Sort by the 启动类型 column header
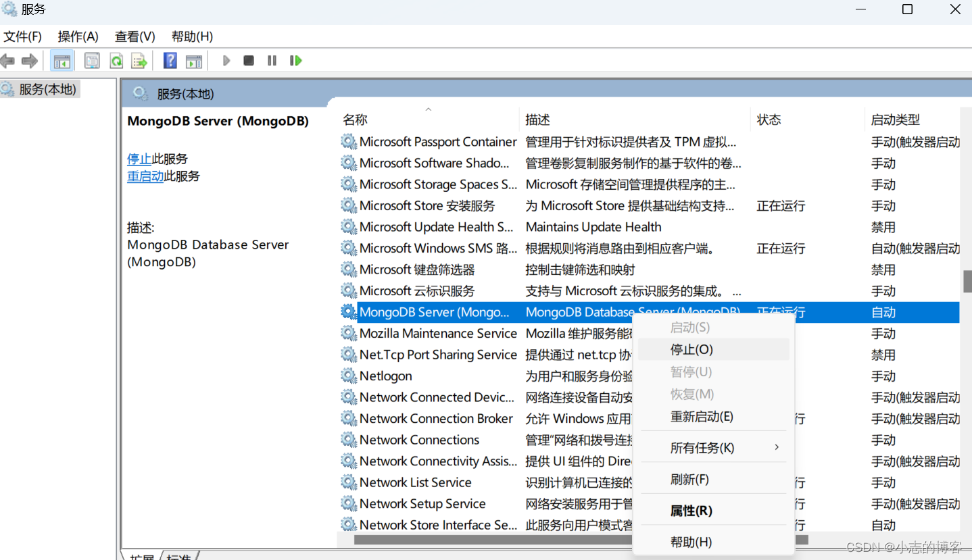Screen dimensions: 972x560 point(913,120)
